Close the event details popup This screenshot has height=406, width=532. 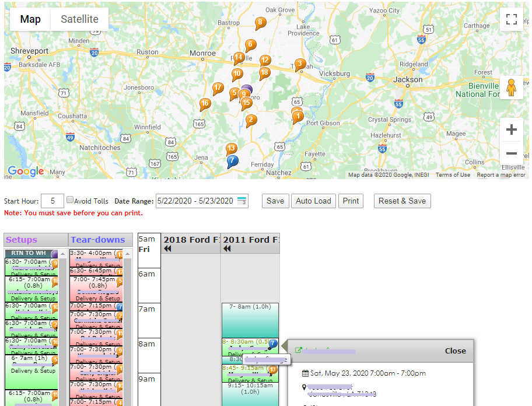[x=455, y=351]
